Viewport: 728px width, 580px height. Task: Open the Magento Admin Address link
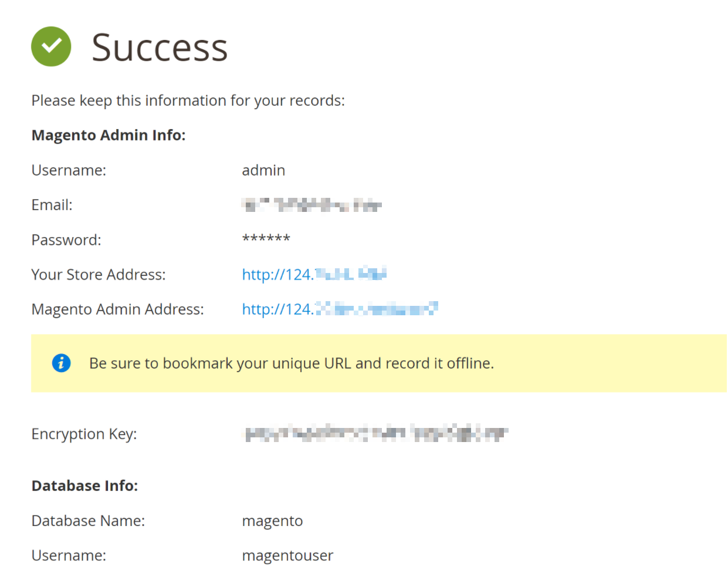pos(340,309)
